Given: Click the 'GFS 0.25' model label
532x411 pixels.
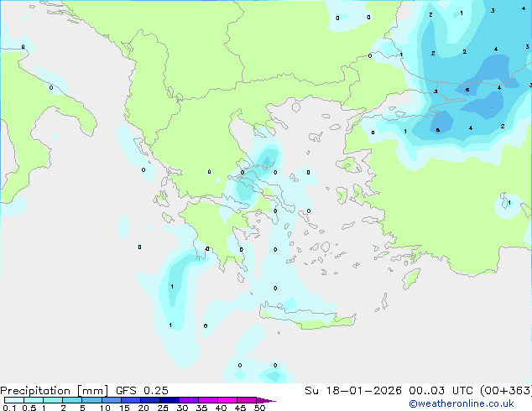Looking at the screenshot, I should [x=142, y=391].
